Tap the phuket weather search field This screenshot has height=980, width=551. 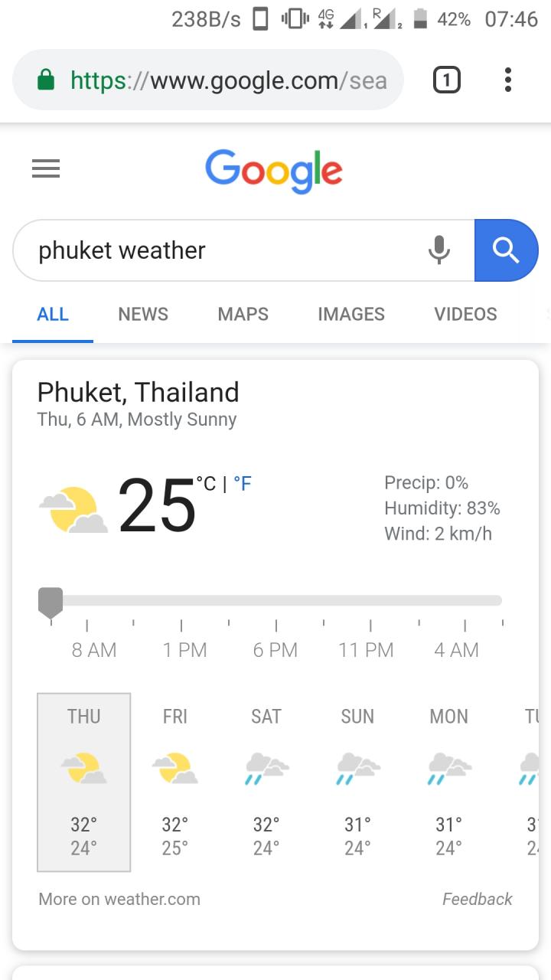point(222,250)
